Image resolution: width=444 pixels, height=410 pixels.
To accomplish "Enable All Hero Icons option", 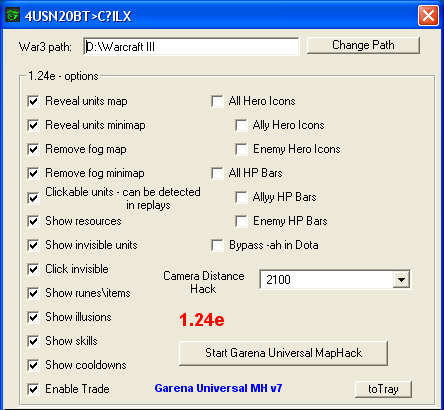I will [217, 101].
